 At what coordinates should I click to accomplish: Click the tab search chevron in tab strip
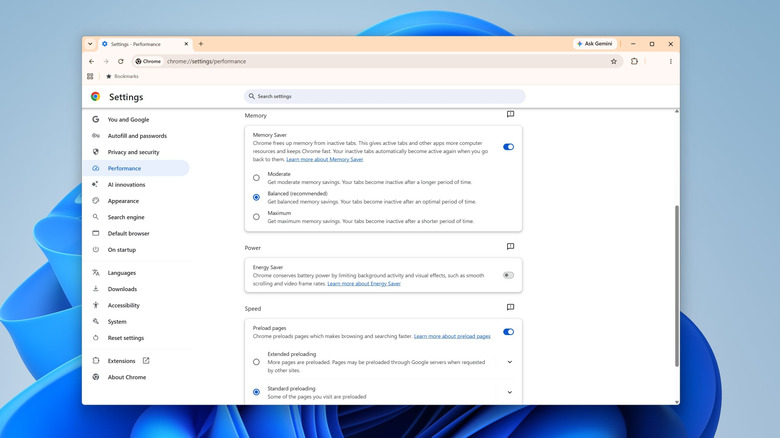[90, 44]
